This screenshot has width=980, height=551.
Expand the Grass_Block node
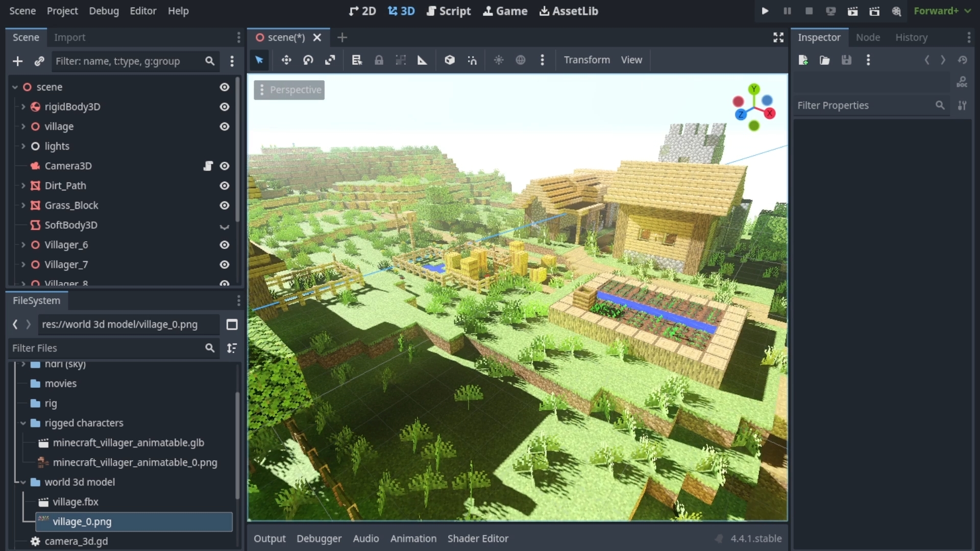click(x=23, y=205)
